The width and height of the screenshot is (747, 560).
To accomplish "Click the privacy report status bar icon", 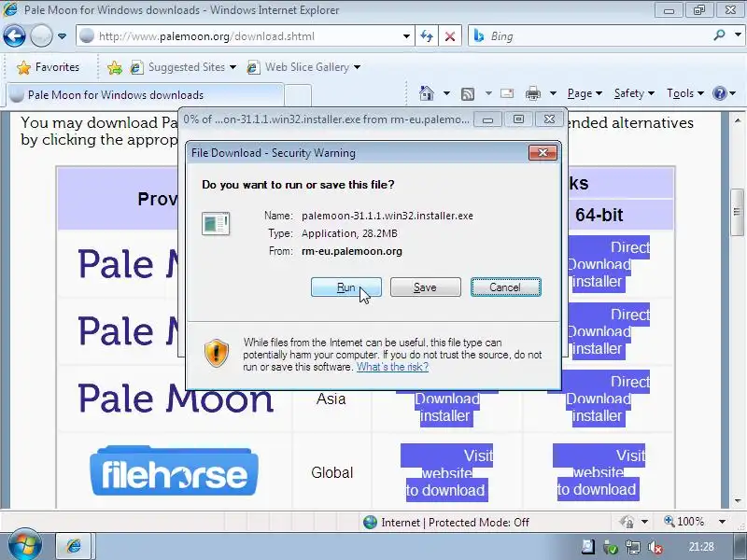I will pyautogui.click(x=627, y=522).
